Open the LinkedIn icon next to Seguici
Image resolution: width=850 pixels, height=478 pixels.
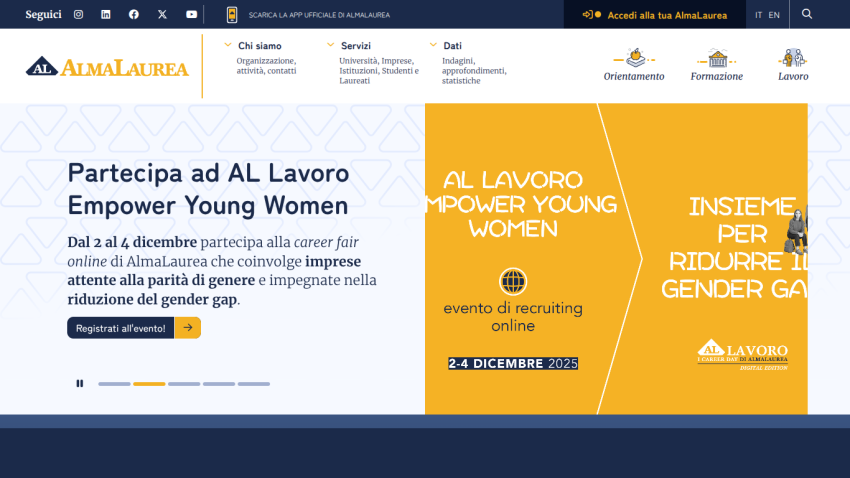pyautogui.click(x=106, y=15)
